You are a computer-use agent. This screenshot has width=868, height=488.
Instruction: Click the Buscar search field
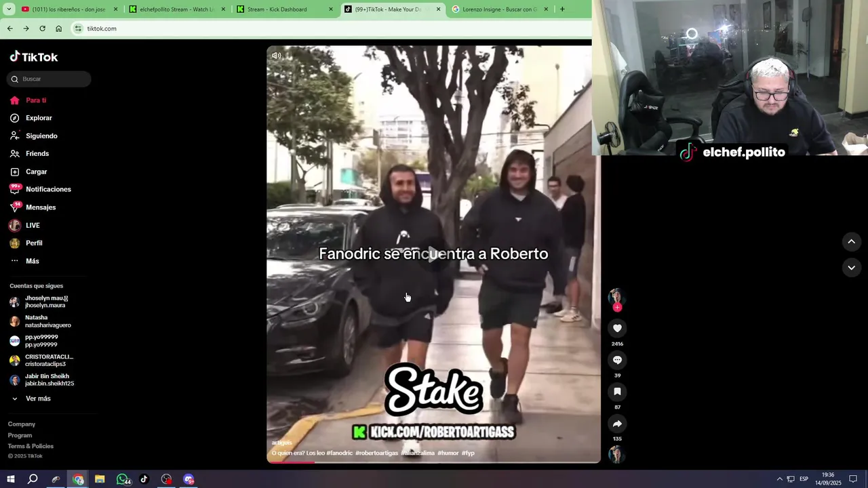tap(49, 79)
